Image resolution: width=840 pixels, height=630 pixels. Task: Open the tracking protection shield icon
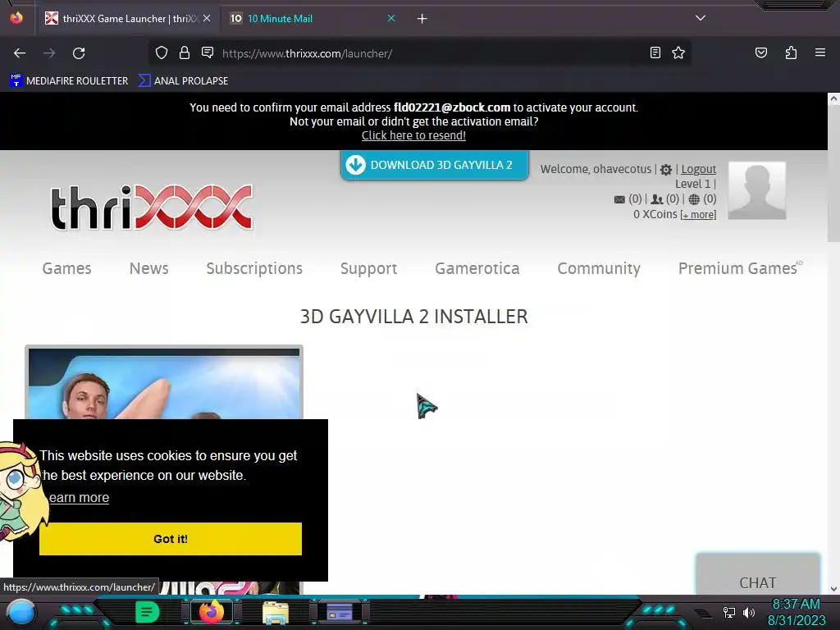pos(162,52)
